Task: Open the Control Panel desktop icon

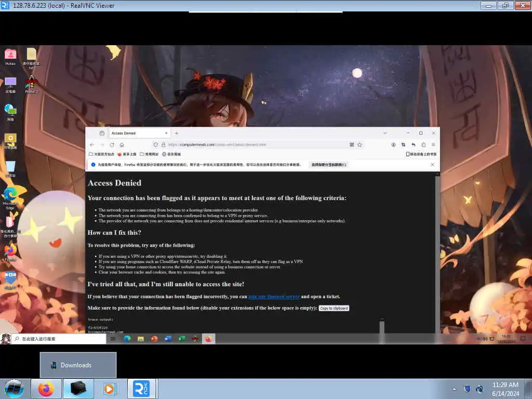Action: [x=10, y=141]
